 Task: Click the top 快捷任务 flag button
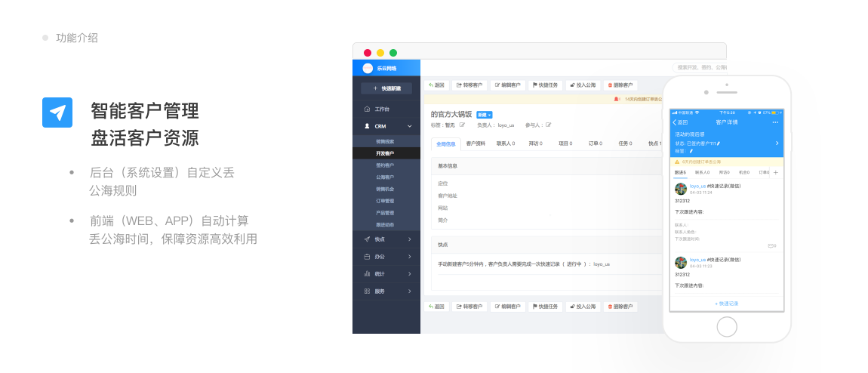click(x=545, y=85)
